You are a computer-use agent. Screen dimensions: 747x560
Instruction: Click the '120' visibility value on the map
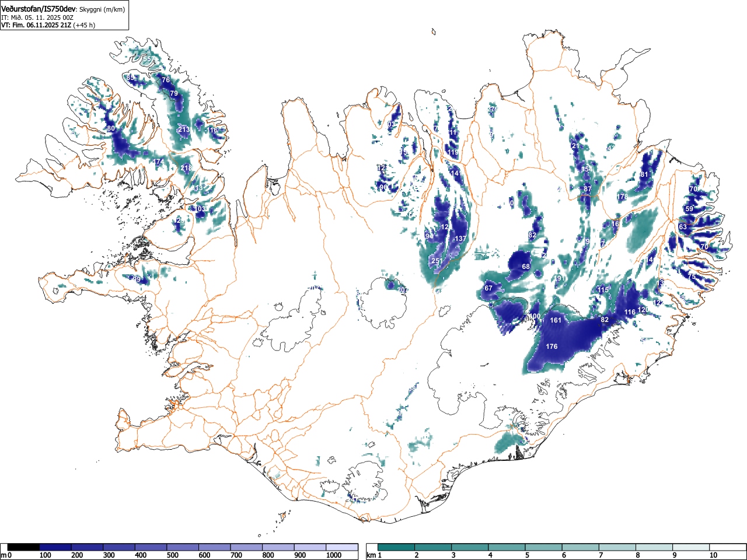[x=643, y=310]
